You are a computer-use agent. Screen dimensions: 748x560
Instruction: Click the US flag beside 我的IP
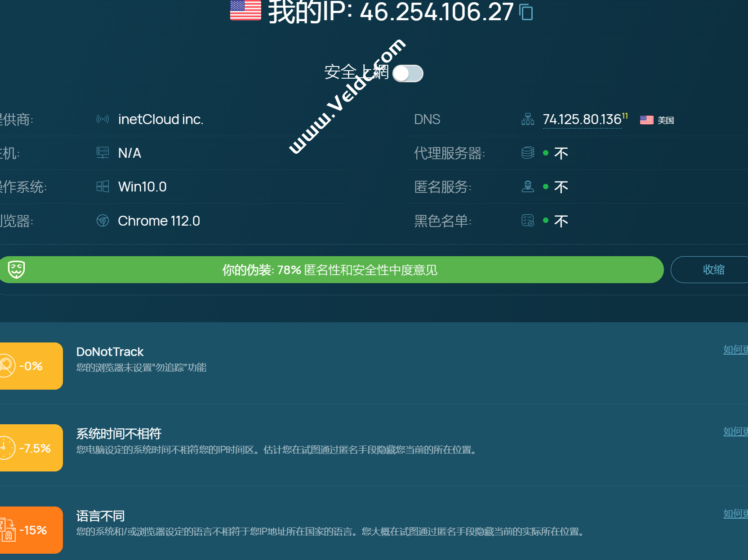245,10
